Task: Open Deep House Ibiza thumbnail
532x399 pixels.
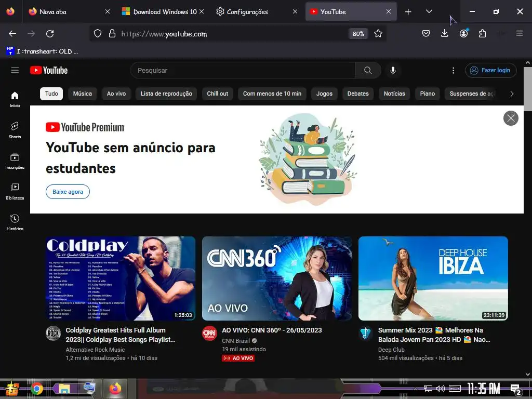Action: [x=433, y=278]
